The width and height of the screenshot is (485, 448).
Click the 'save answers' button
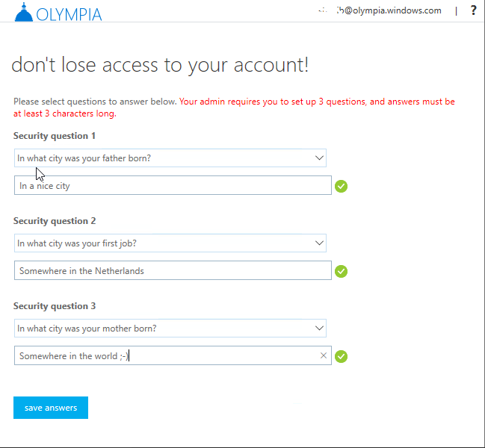pyautogui.click(x=51, y=408)
